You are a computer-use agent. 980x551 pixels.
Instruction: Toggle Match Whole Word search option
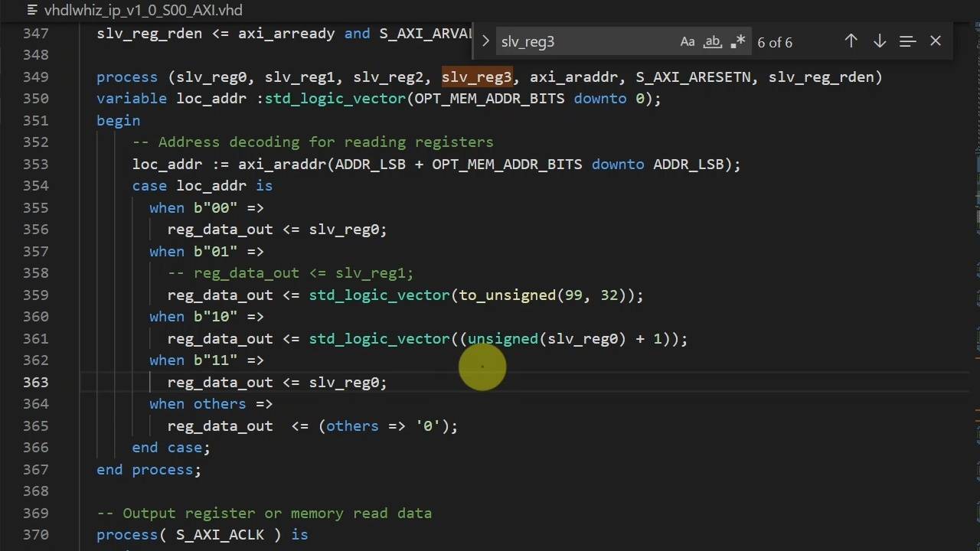pos(712,41)
